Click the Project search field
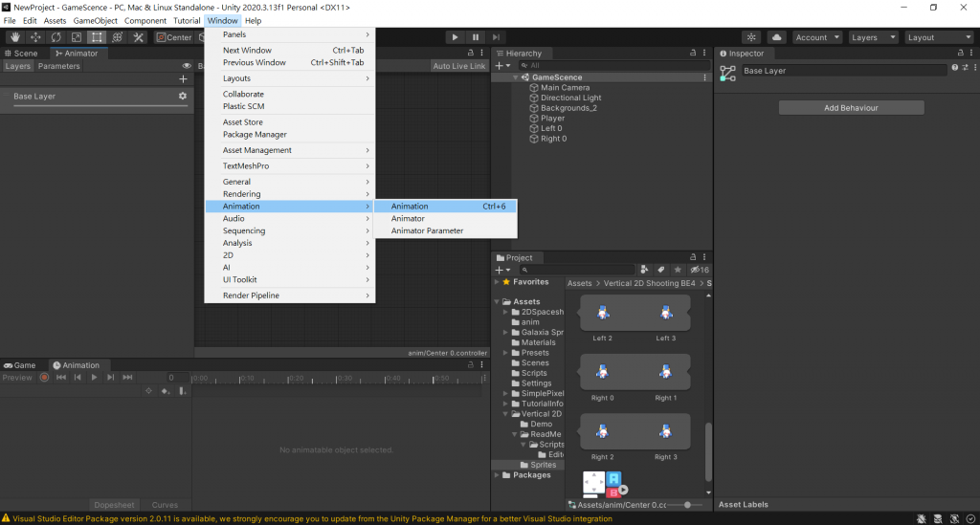 click(x=576, y=270)
